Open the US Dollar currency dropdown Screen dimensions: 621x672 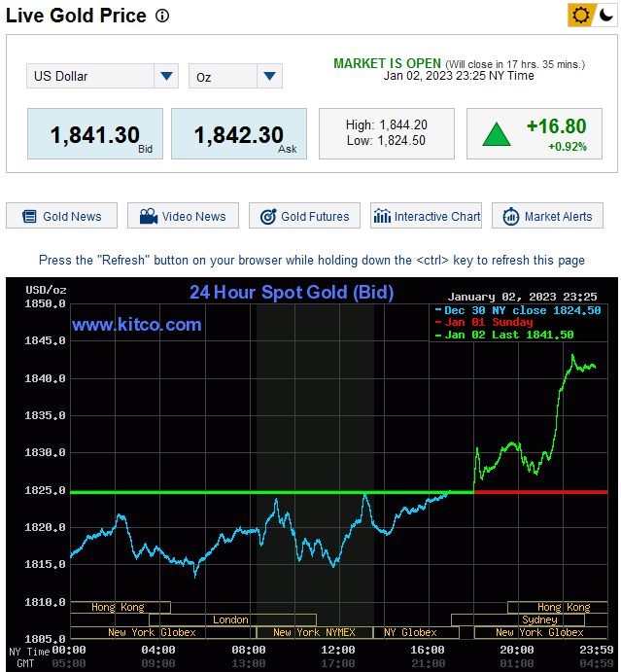pos(102,76)
